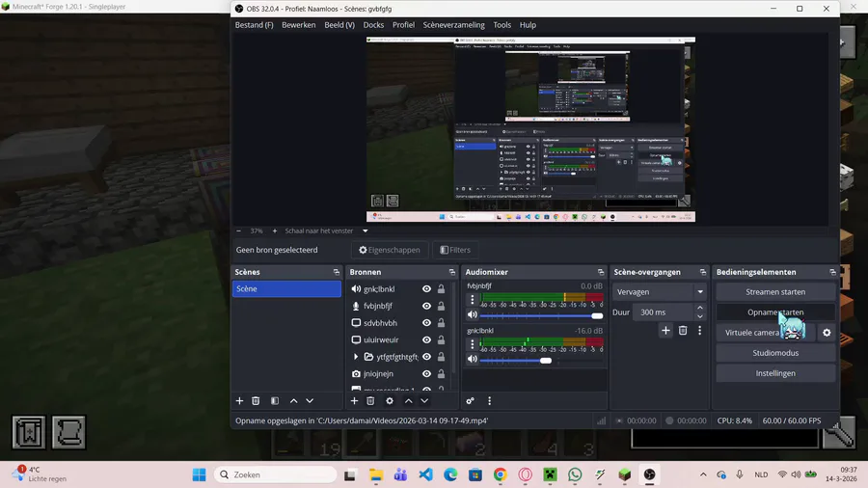Add a scene transition with plus icon
868x488 pixels.
(x=665, y=330)
